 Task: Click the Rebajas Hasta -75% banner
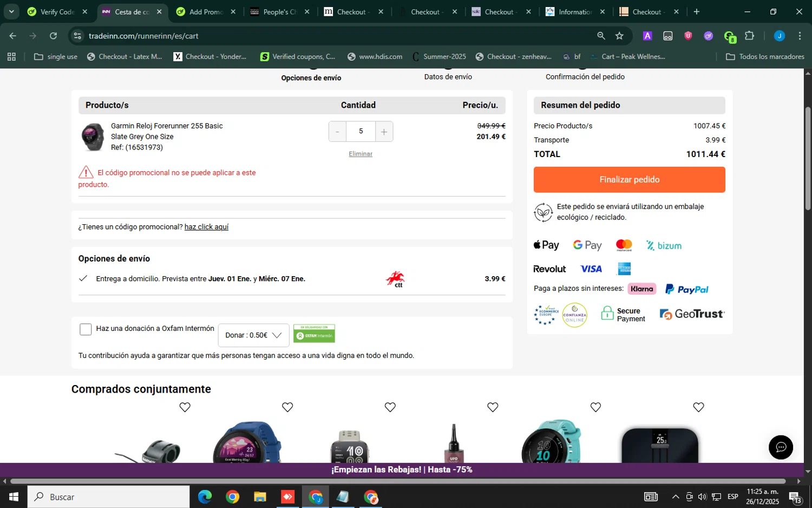tap(402, 470)
